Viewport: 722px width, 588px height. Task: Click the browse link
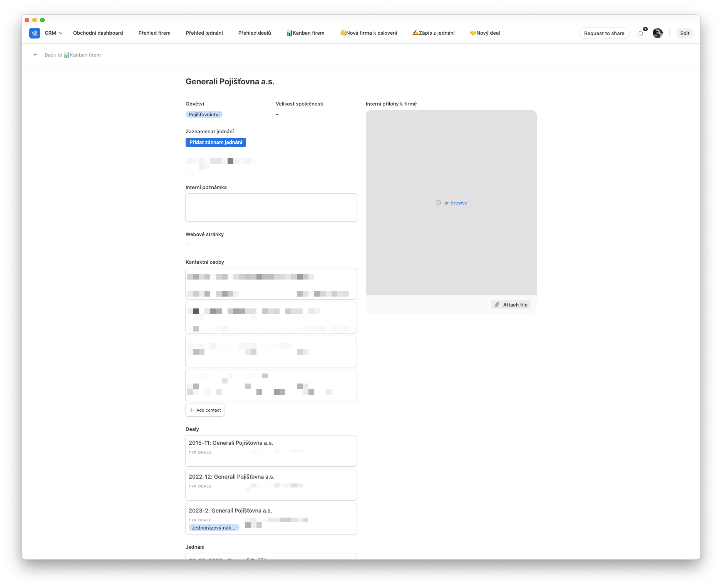coord(459,203)
